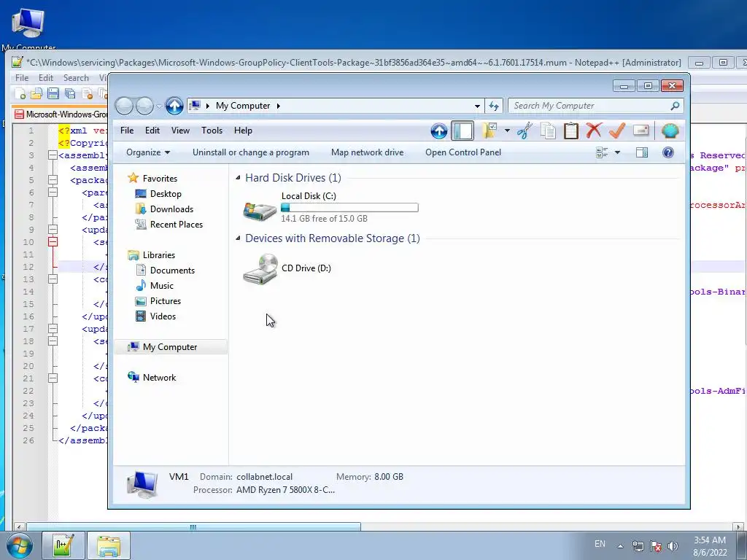Screen dimensions: 747x560
Task: Click the teal shell icon in toolbar
Action: pyautogui.click(x=670, y=131)
